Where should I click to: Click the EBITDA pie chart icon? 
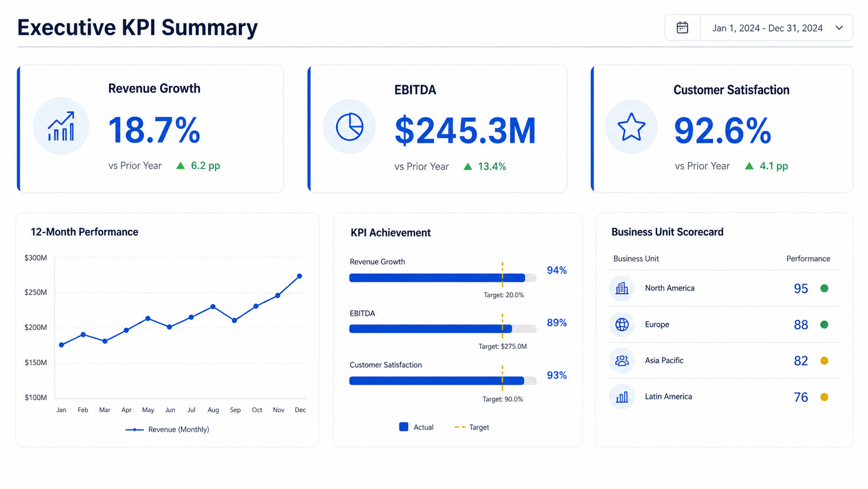pyautogui.click(x=349, y=127)
